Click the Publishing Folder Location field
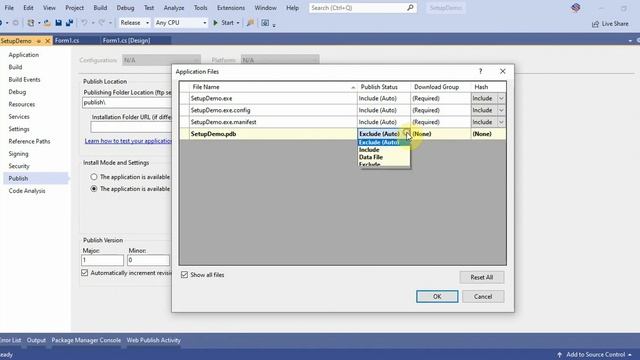640x360 pixels. [x=127, y=102]
